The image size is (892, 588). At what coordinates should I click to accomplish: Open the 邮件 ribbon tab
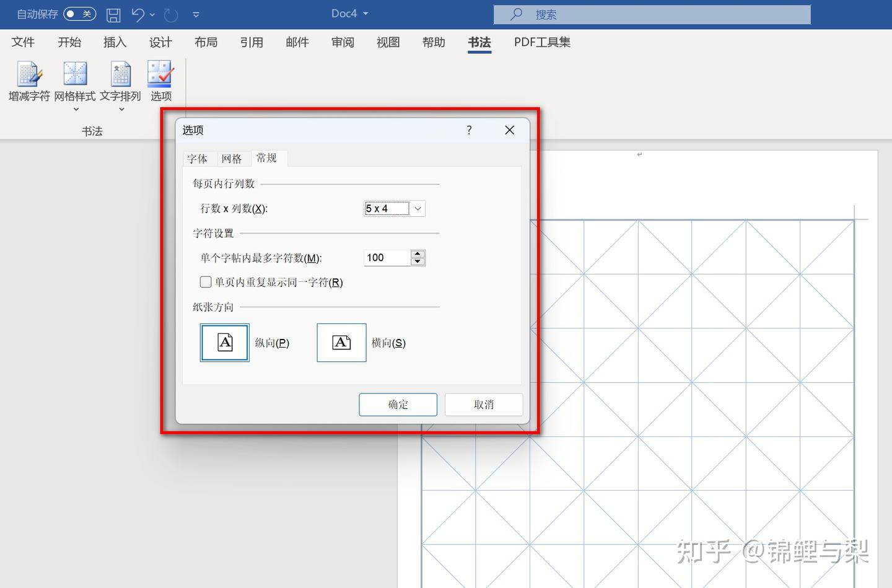point(297,42)
